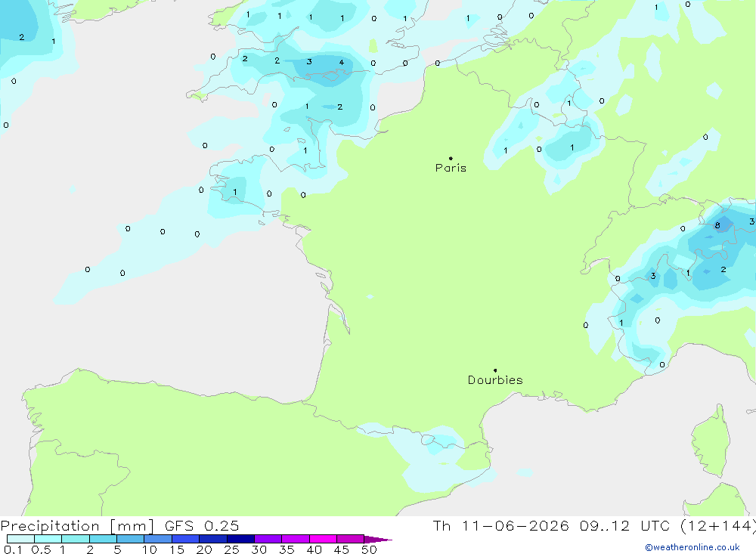Screen dimensions: 756x554
Task: Click the above-50 legend arrow tip
Action: 379,540
